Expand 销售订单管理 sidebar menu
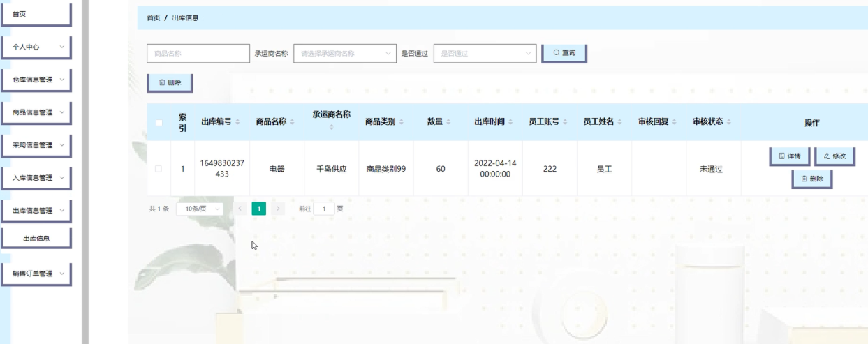The width and height of the screenshot is (868, 344). click(x=37, y=274)
